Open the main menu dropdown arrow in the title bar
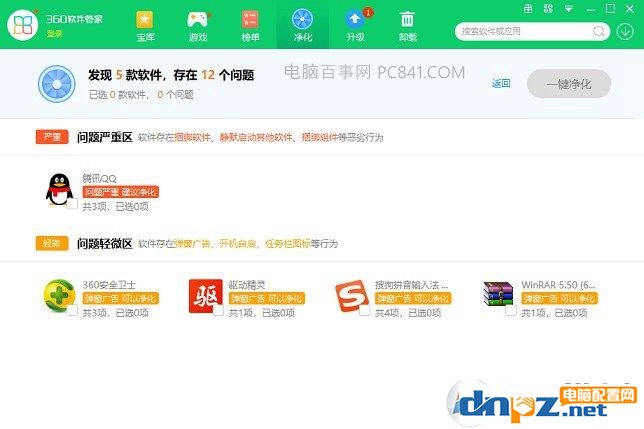The image size is (644, 429). click(569, 9)
